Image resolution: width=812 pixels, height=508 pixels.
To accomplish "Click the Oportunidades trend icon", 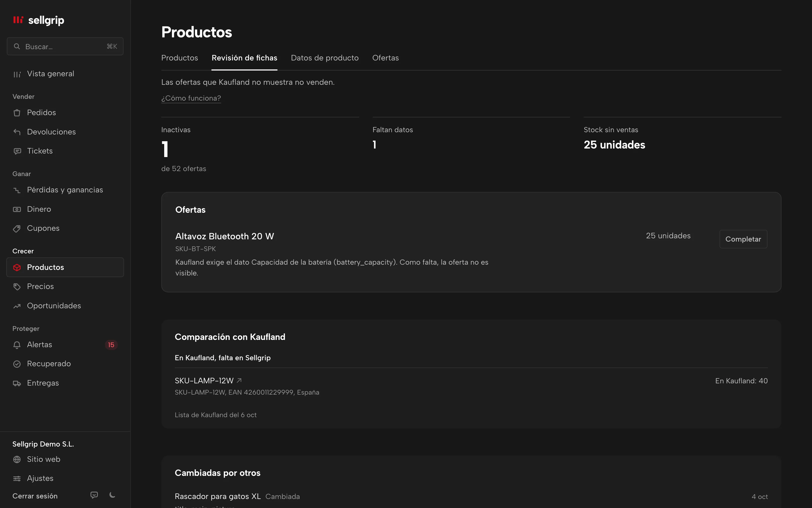I will pos(17,306).
